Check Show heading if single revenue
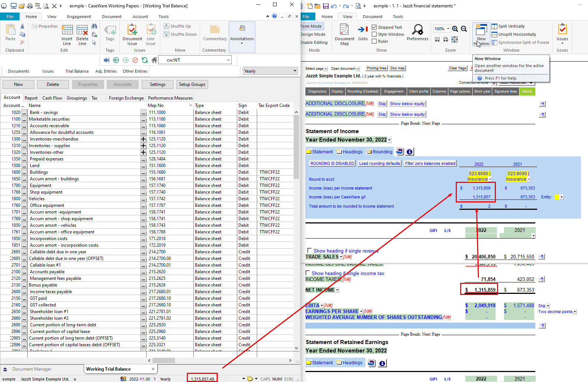This screenshot has height=382, width=588. pyautogui.click(x=309, y=250)
